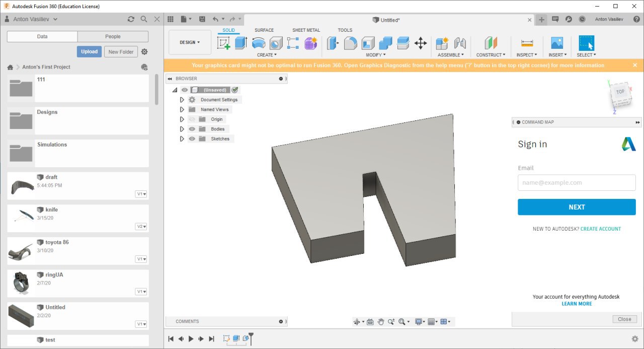This screenshot has width=644, height=349.
Task: Open the CREATE dropdown menu
Action: 266,55
